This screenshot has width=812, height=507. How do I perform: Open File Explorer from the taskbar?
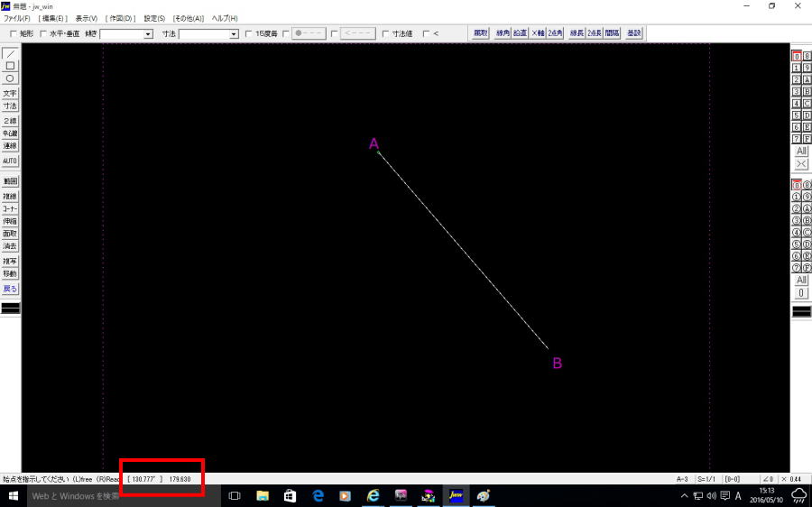click(263, 495)
